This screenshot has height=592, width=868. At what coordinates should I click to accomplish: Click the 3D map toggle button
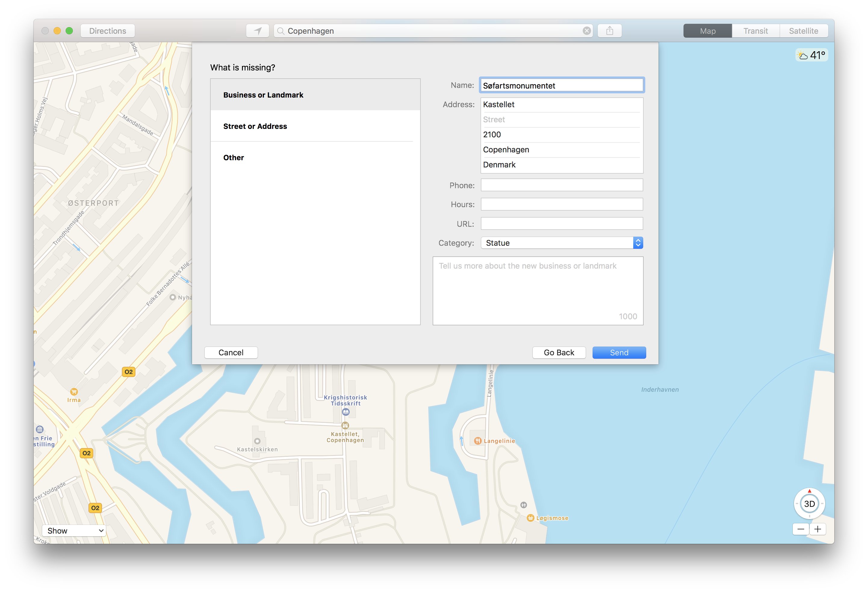(x=809, y=503)
